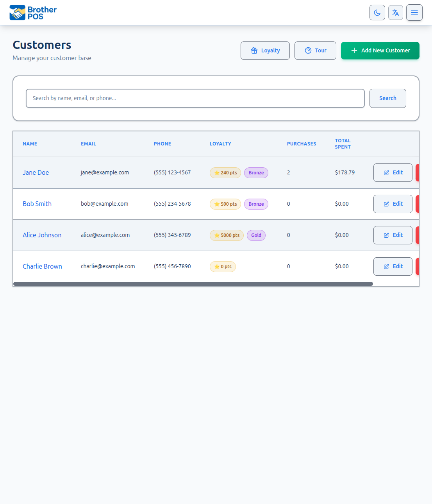The height and width of the screenshot is (504, 432).
Task: Click the pencil icon on Jane Doe's Edit button
Action: coord(387,172)
